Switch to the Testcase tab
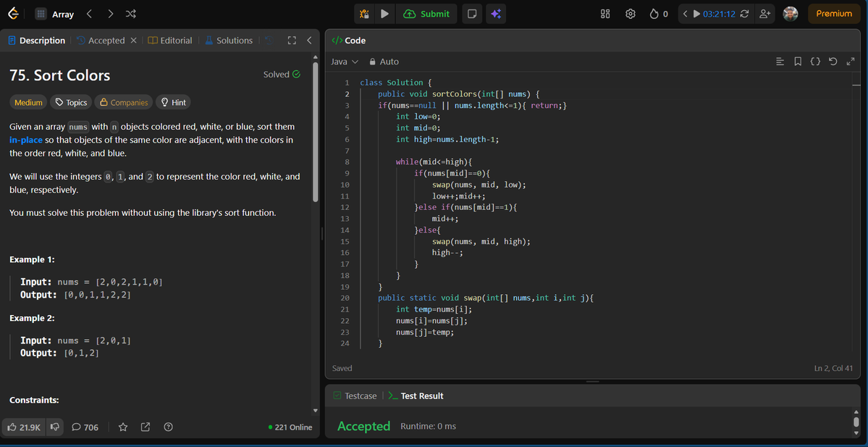This screenshot has width=868, height=447. (x=355, y=396)
